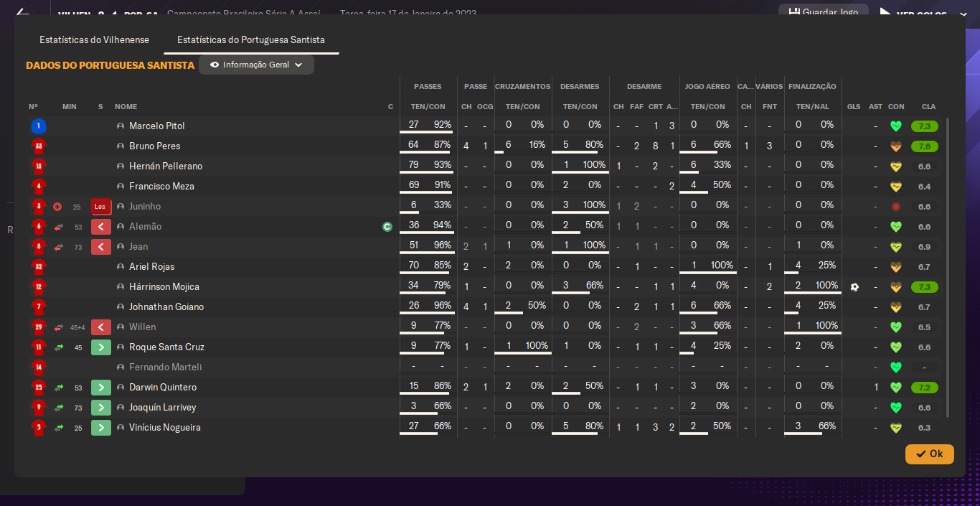The width and height of the screenshot is (980, 506).
Task: Open Hárrinson Mojica's player link
Action: click(164, 287)
